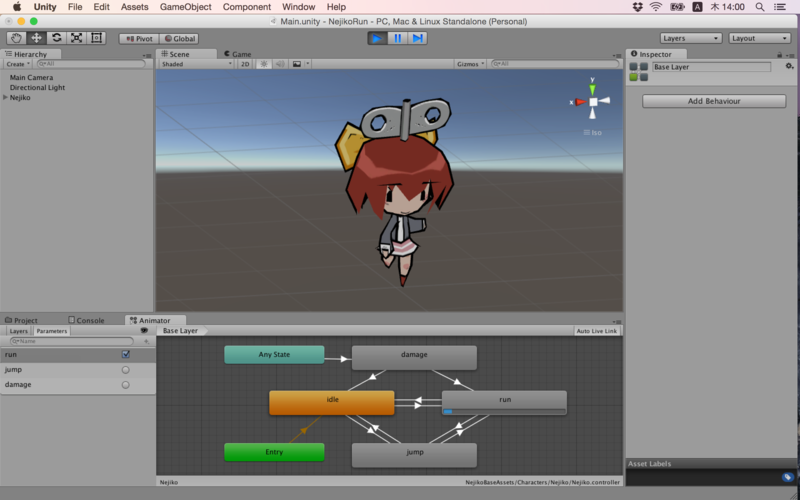Add new animator parameter plus icon
The width and height of the screenshot is (800, 500).
click(146, 341)
